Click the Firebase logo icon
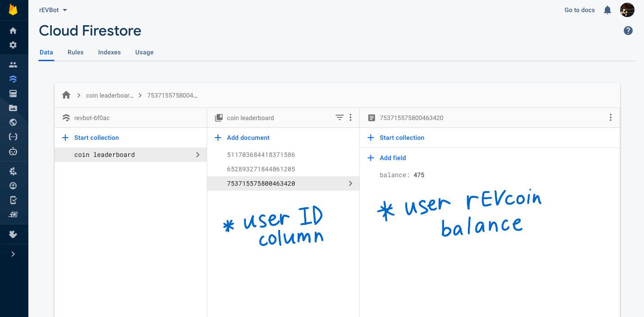The width and height of the screenshot is (644, 317). coord(13,9)
